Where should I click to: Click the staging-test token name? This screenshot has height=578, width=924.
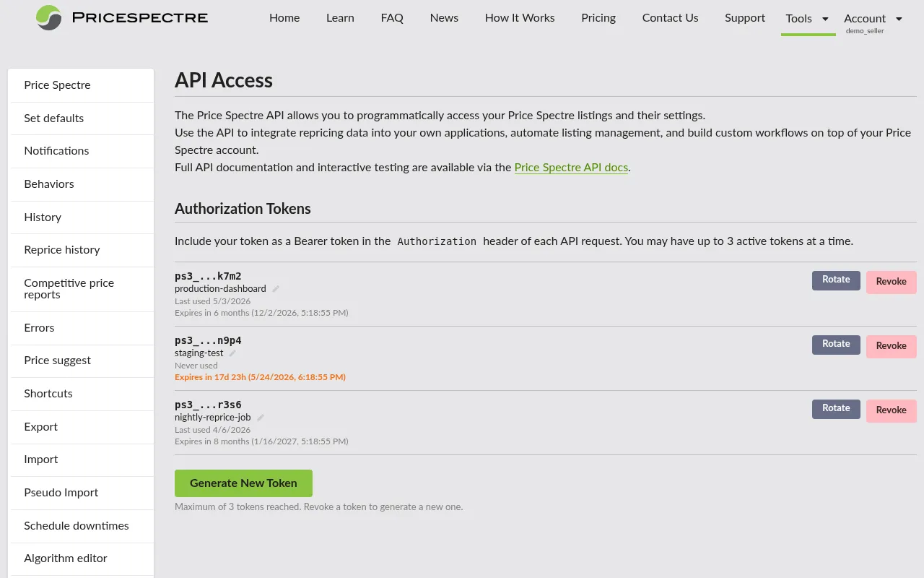[199, 353]
